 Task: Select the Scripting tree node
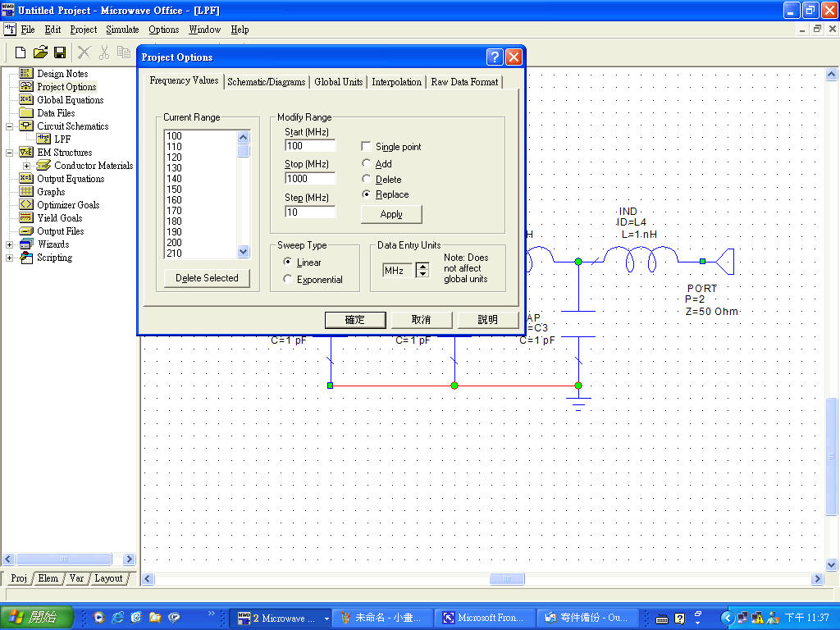(54, 257)
